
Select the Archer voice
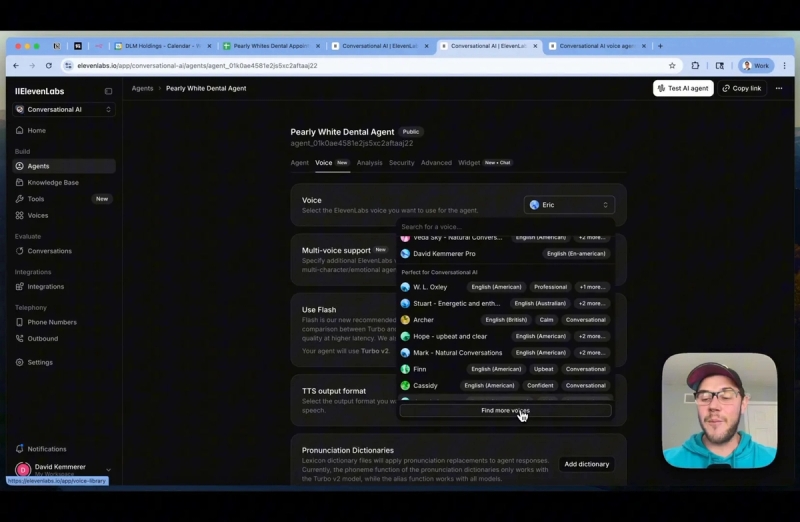[x=505, y=320]
